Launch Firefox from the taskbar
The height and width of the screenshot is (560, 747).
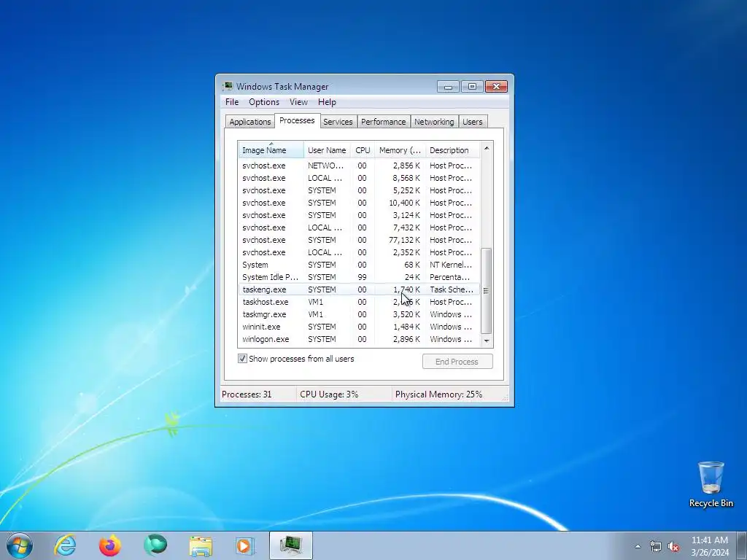click(x=110, y=545)
